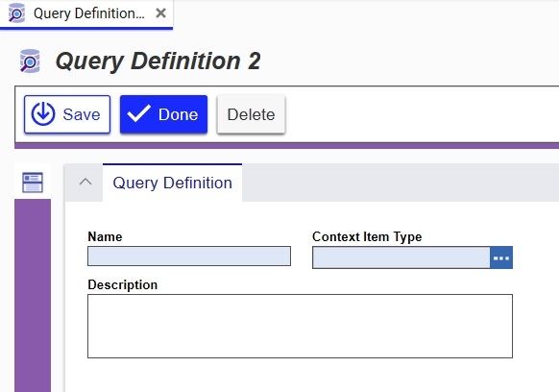Click the large Query Definition header icon

(x=30, y=61)
